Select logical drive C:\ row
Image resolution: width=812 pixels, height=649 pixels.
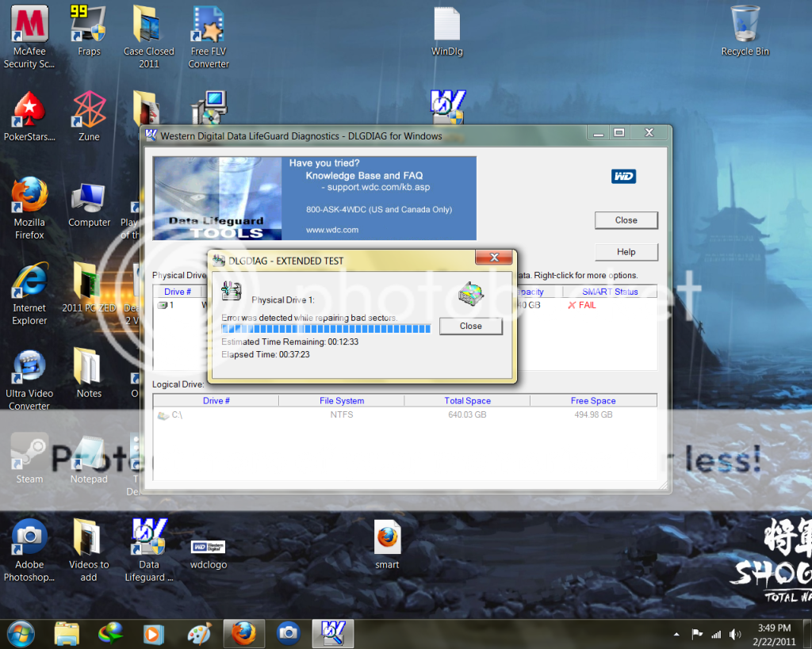pos(405,414)
